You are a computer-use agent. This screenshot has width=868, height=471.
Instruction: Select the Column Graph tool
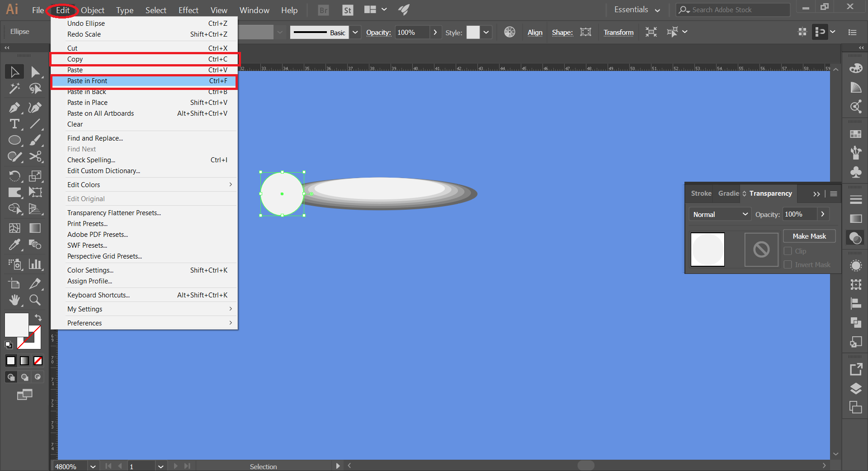point(35,264)
